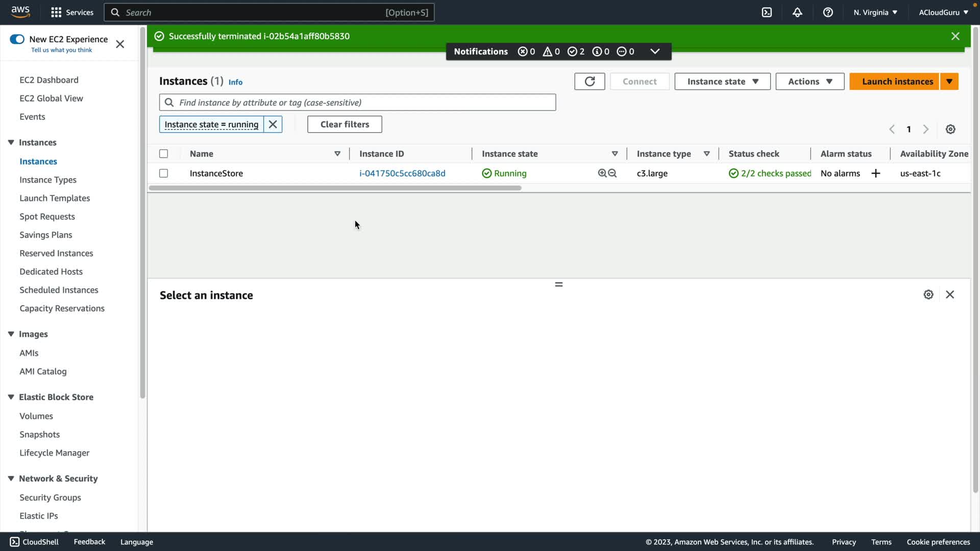Click the zoom-in filter icon beside Running
This screenshot has height=551, width=980.
point(602,173)
